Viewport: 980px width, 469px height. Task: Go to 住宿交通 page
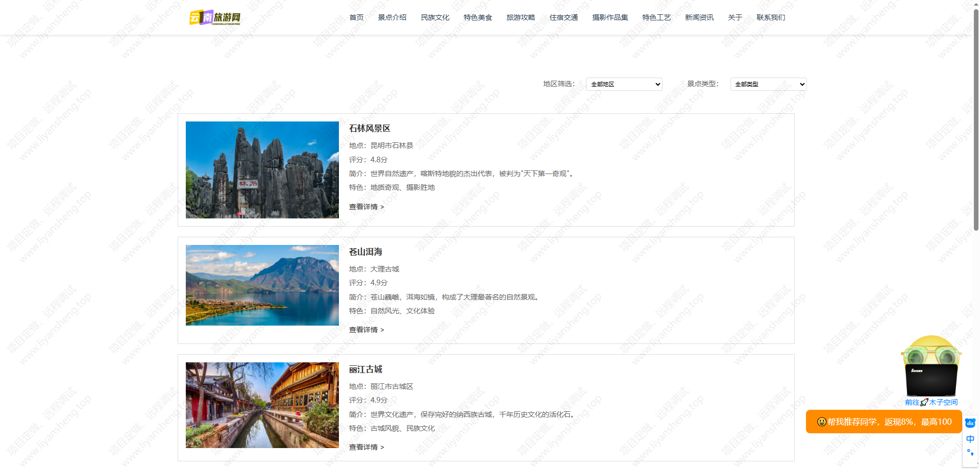pyautogui.click(x=563, y=17)
